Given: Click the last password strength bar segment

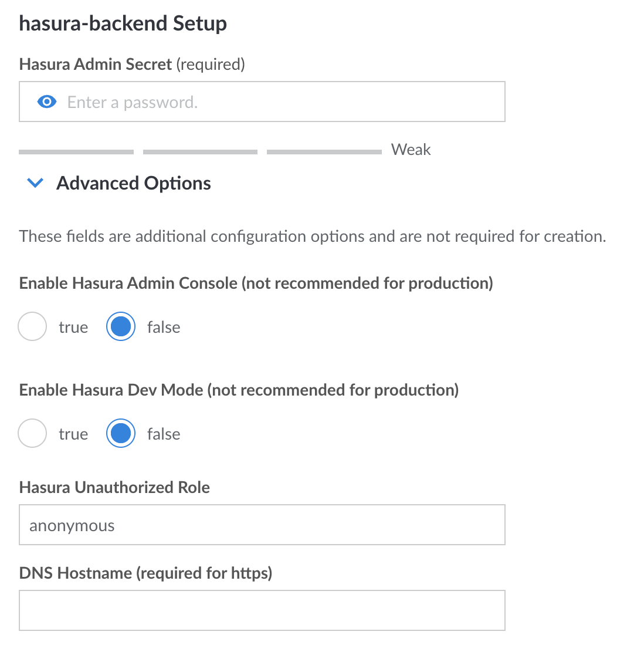Looking at the screenshot, I should click(x=324, y=152).
